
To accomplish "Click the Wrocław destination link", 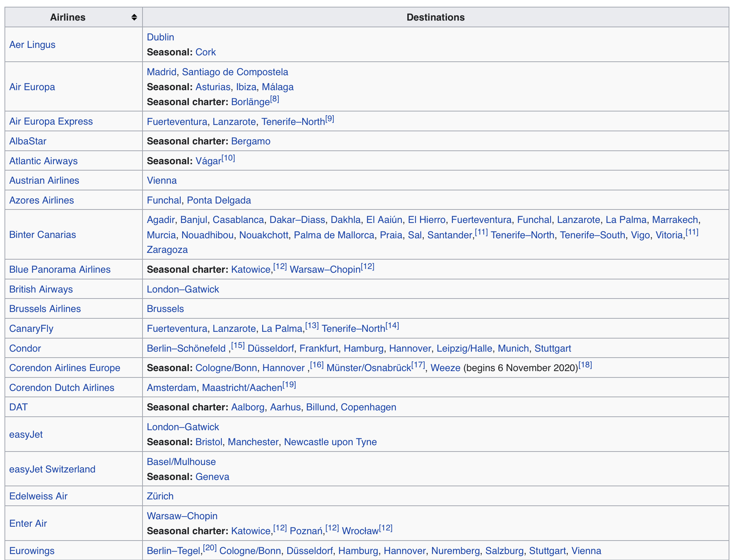I will (360, 531).
